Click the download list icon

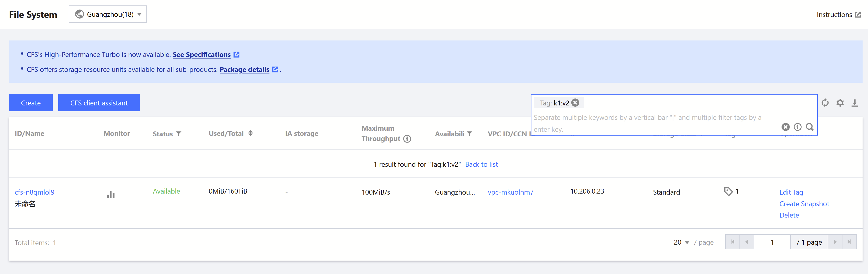coord(855,103)
